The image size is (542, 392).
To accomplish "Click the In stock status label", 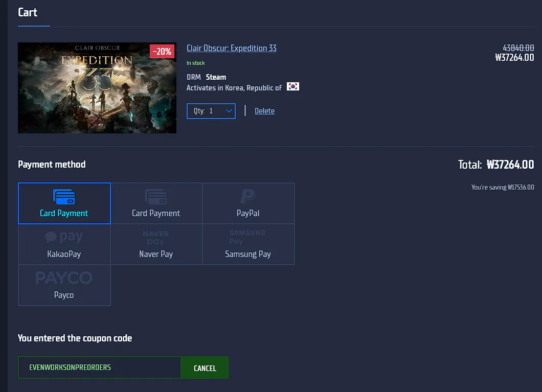I will pyautogui.click(x=196, y=63).
